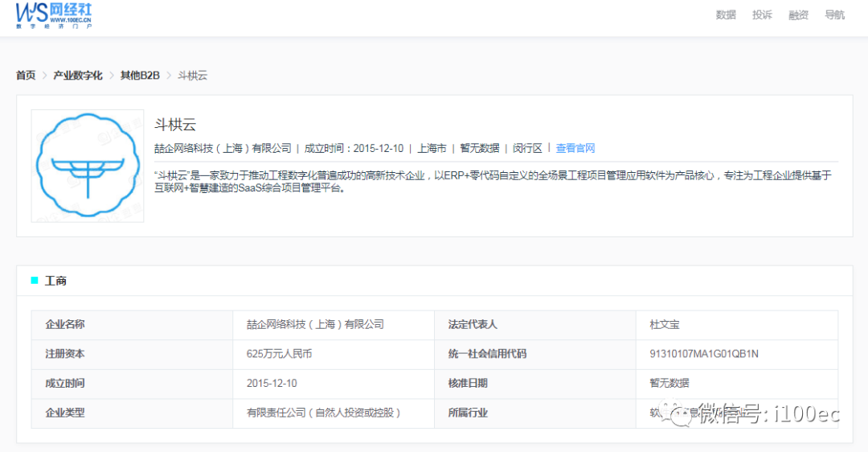The width and height of the screenshot is (868, 452).
Task: Click the 核准日期 label cell
Action: click(535, 384)
